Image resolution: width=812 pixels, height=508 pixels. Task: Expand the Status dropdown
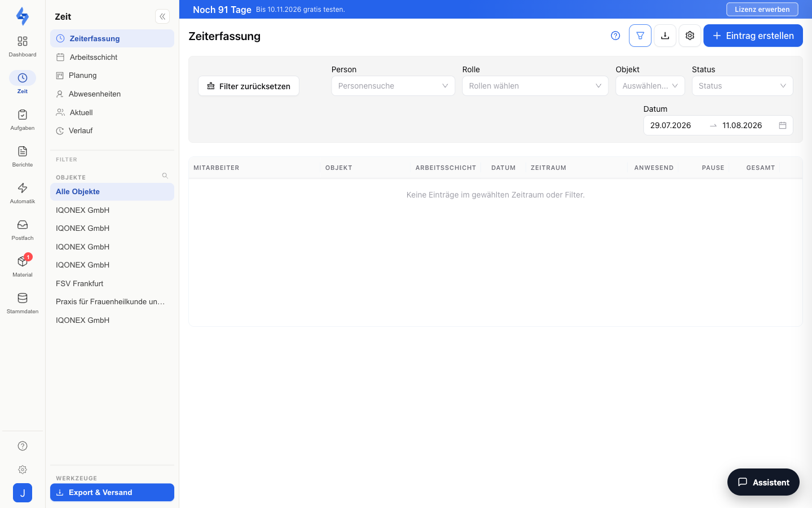743,86
